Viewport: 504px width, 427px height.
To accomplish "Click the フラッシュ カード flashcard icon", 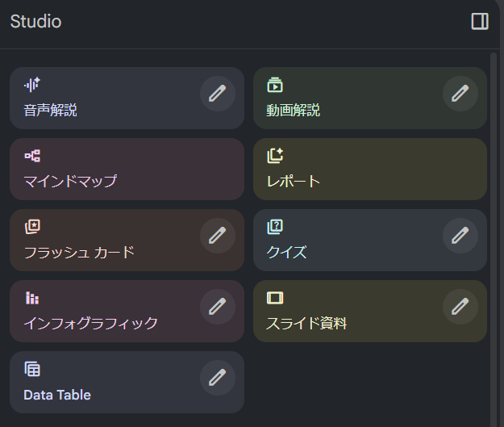I will [x=32, y=227].
